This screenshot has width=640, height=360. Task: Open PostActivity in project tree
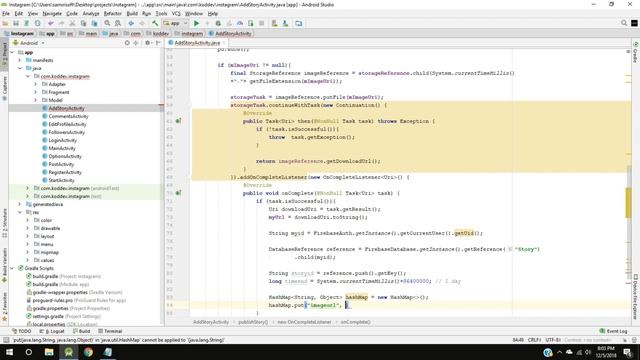pos(61,164)
